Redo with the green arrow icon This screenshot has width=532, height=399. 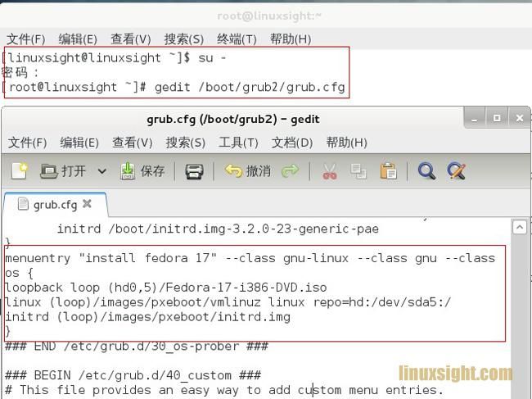(x=290, y=170)
